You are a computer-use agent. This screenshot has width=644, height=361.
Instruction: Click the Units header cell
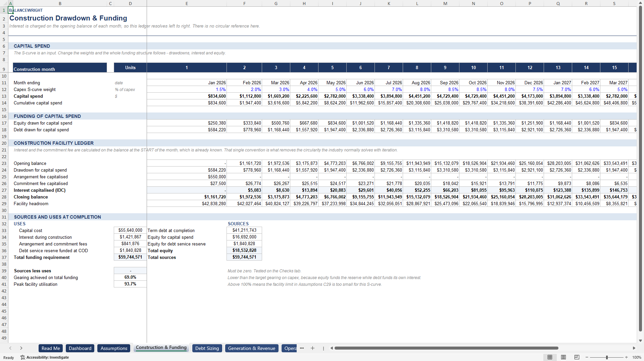[130, 67]
